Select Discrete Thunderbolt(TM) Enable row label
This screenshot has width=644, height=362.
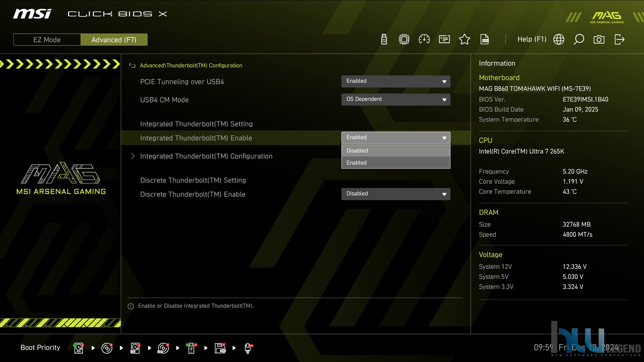193,194
